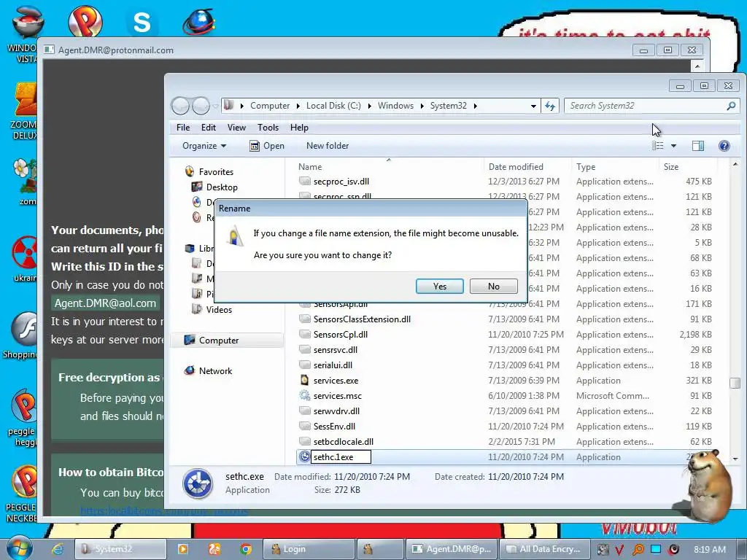
Task: Select SensorsClassExtension.dll file
Action: [362, 319]
